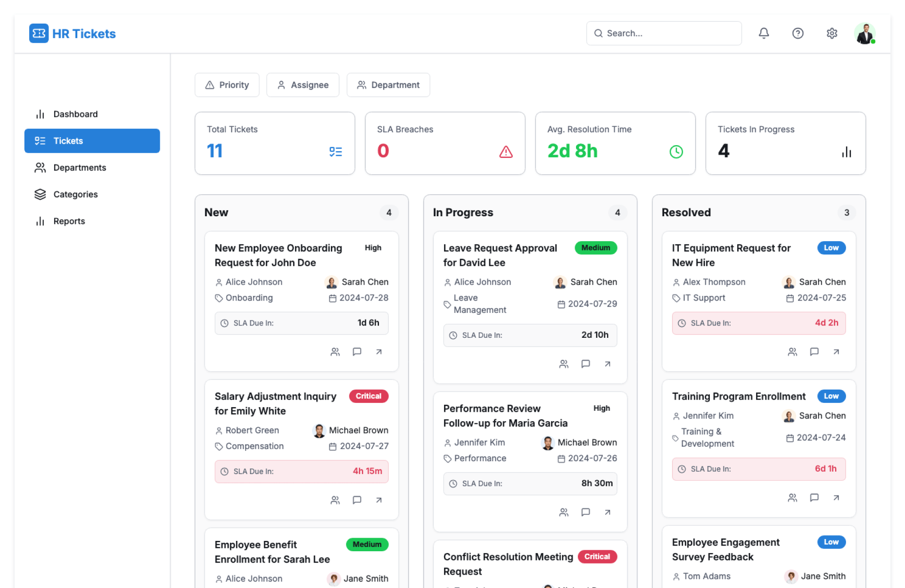Open Departments page from sidebar

pyautogui.click(x=79, y=168)
